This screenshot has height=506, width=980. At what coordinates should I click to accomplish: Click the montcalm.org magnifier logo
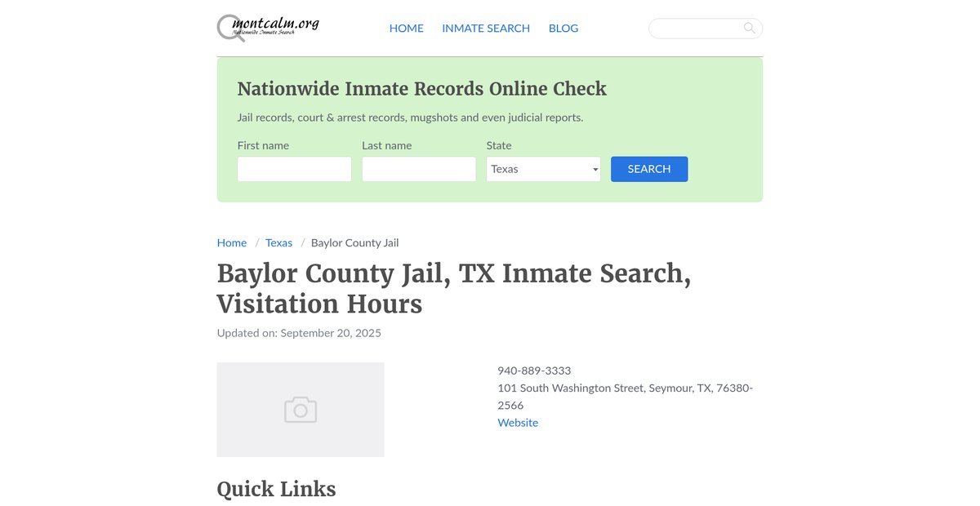tap(268, 28)
